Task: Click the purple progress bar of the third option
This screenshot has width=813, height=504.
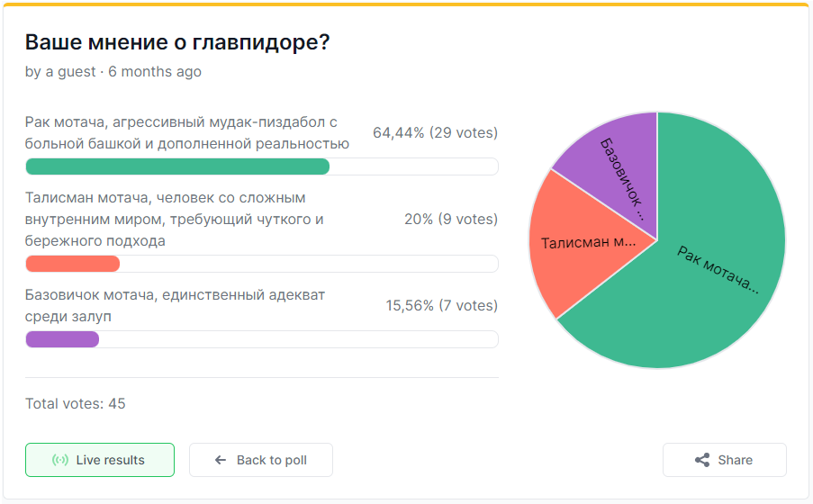Action: point(62,339)
